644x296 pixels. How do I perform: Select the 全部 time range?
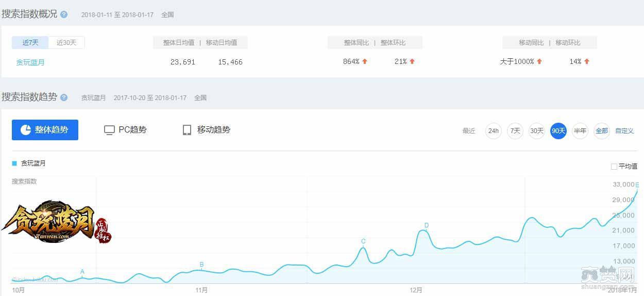602,131
